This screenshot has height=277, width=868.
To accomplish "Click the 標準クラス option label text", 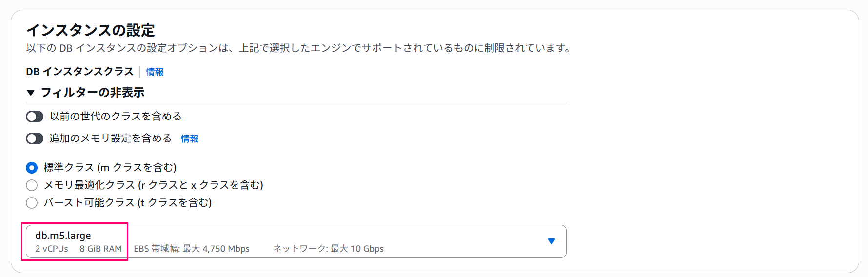I will click(110, 168).
